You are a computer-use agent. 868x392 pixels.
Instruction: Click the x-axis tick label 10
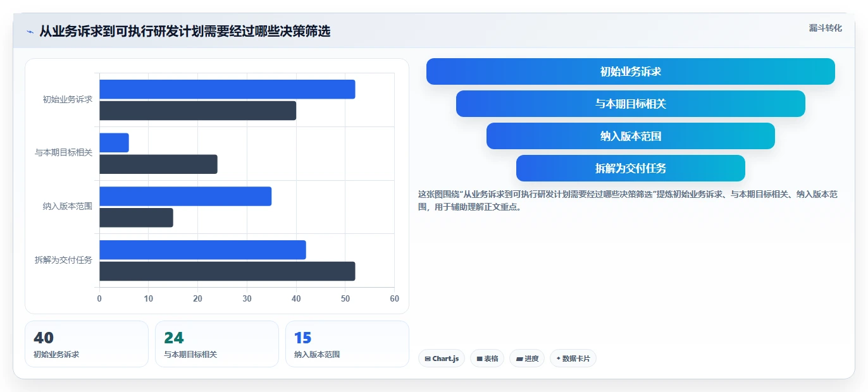[149, 298]
